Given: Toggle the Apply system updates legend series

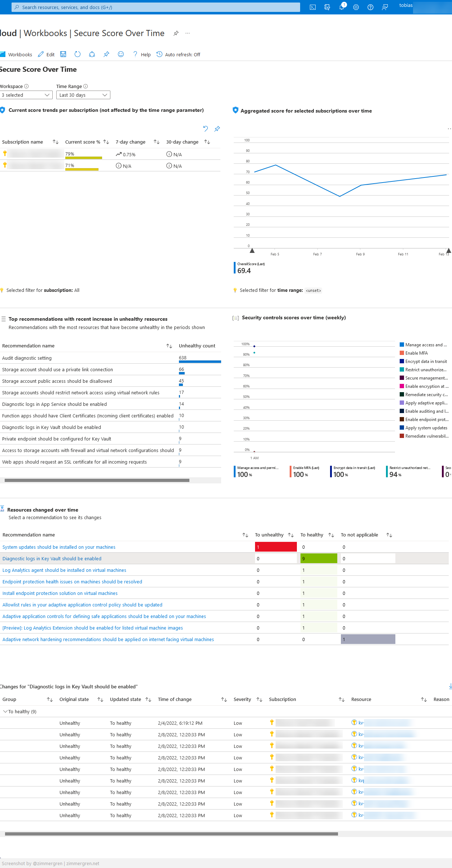Looking at the screenshot, I should pyautogui.click(x=426, y=428).
